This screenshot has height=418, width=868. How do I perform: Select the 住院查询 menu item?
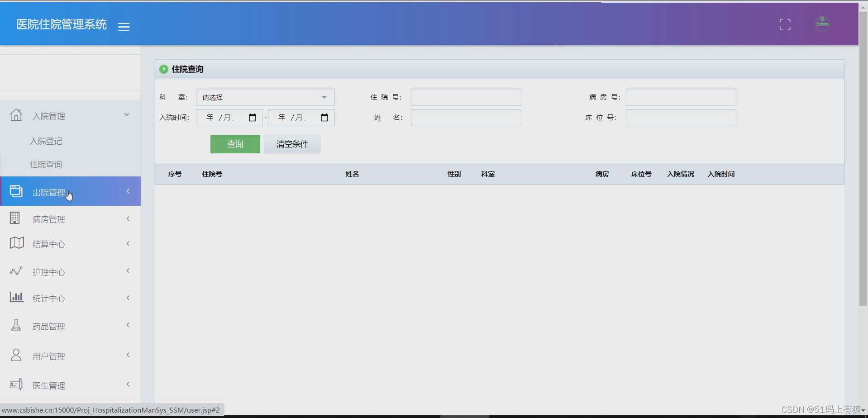(x=46, y=164)
